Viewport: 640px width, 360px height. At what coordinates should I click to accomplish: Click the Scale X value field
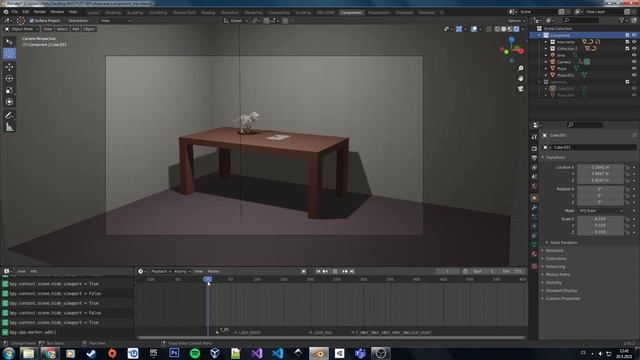[600, 219]
